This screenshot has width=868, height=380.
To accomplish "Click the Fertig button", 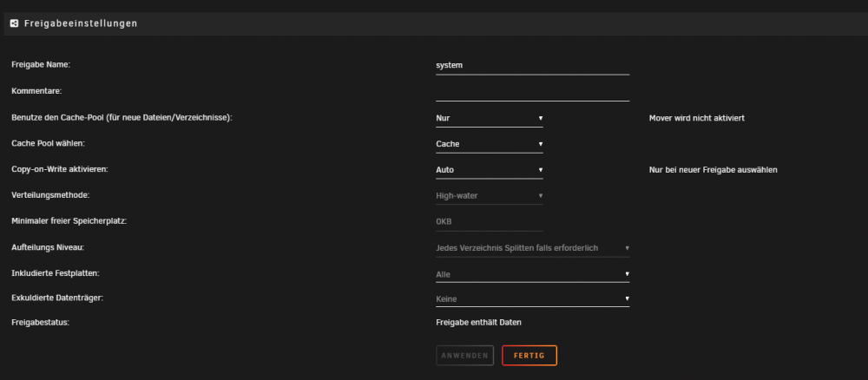I will click(529, 356).
